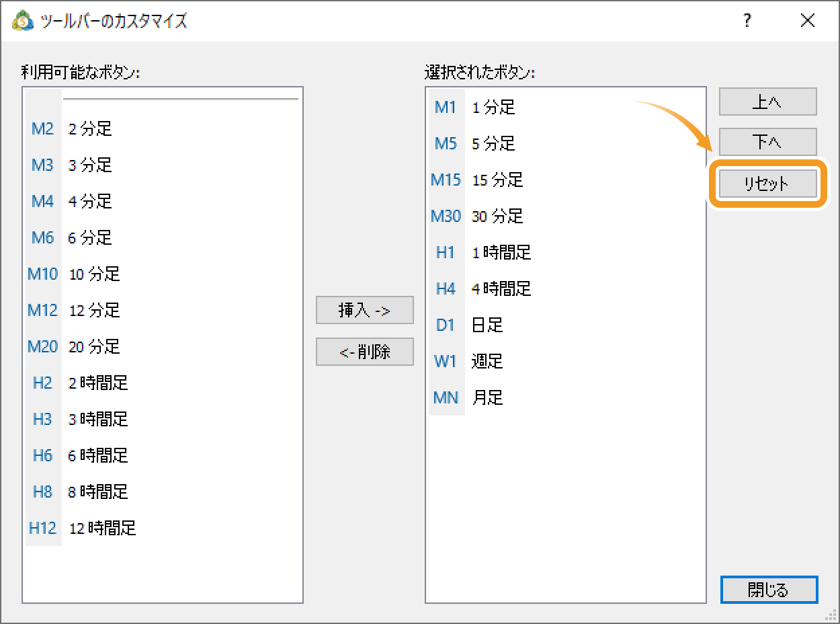Select the H8 timeframe icon
Viewport: 840px width, 624px height.
[x=42, y=492]
